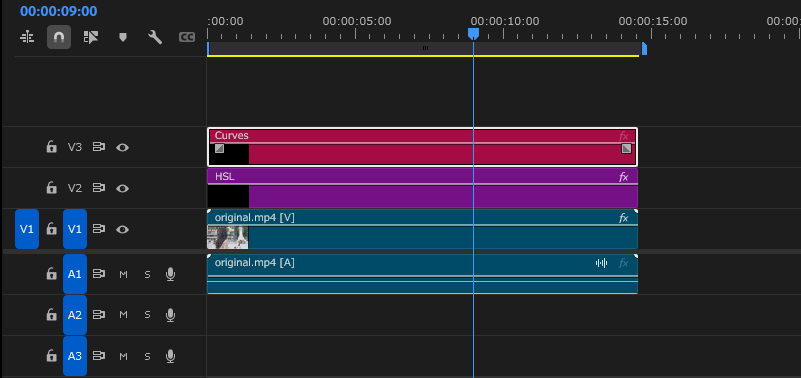
Task: Toggle the lock on track V1
Action: (51, 229)
